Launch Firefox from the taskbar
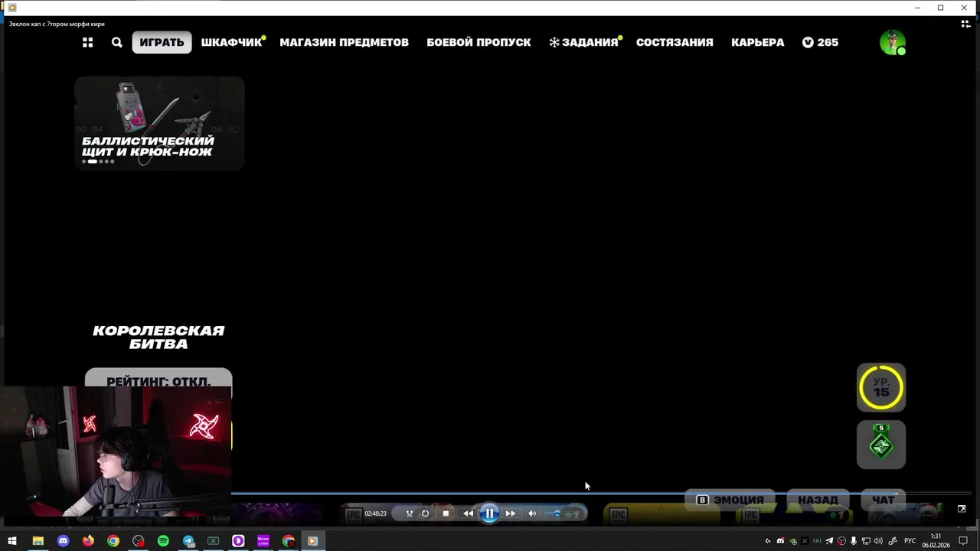Screen dimensions: 980x551 [x=88, y=541]
